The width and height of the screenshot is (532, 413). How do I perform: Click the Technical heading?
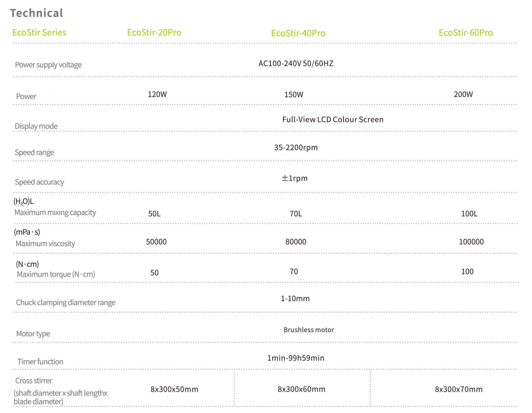pyautogui.click(x=37, y=13)
